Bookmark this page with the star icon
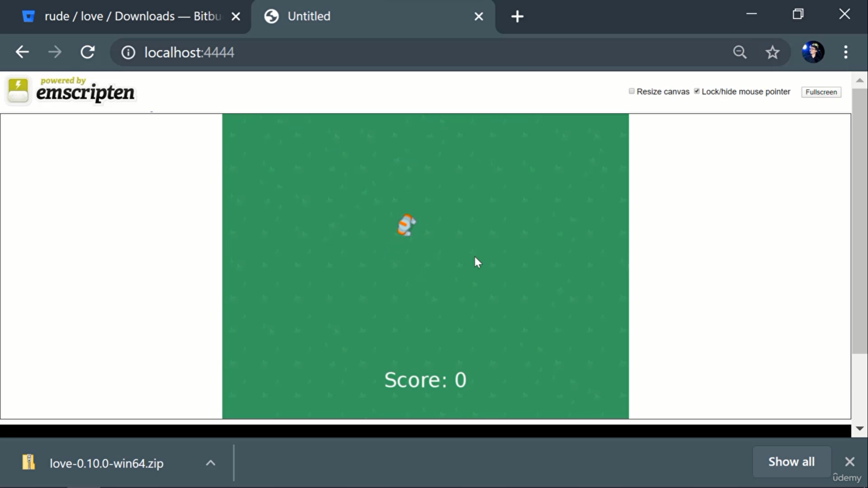 tap(772, 52)
